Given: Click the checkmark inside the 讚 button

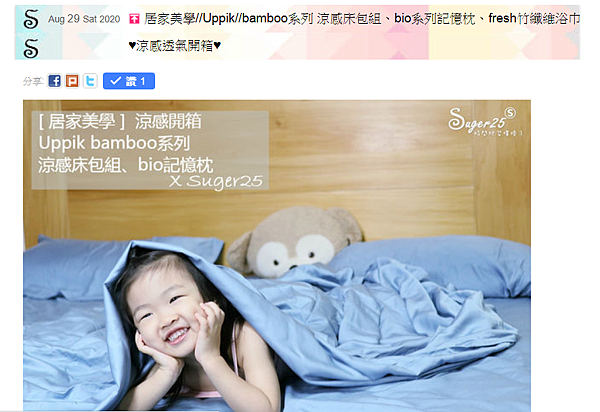Looking at the screenshot, I should pyautogui.click(x=115, y=81).
